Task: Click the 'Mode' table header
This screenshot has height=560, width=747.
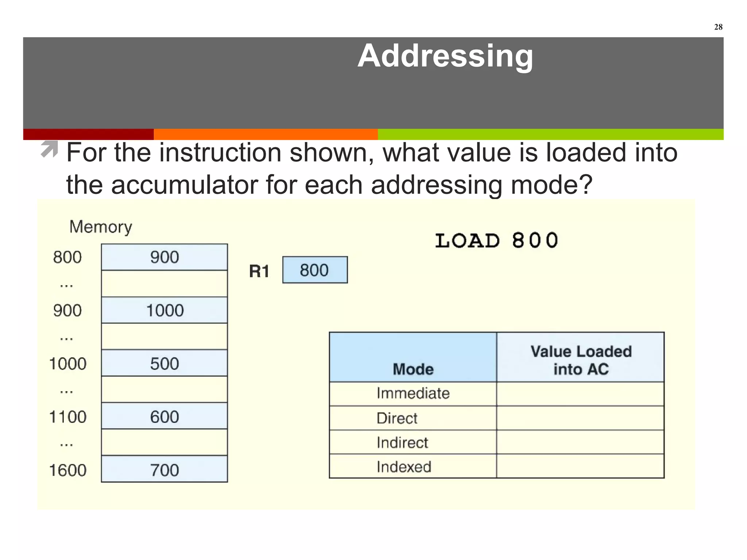Action: [x=413, y=357]
